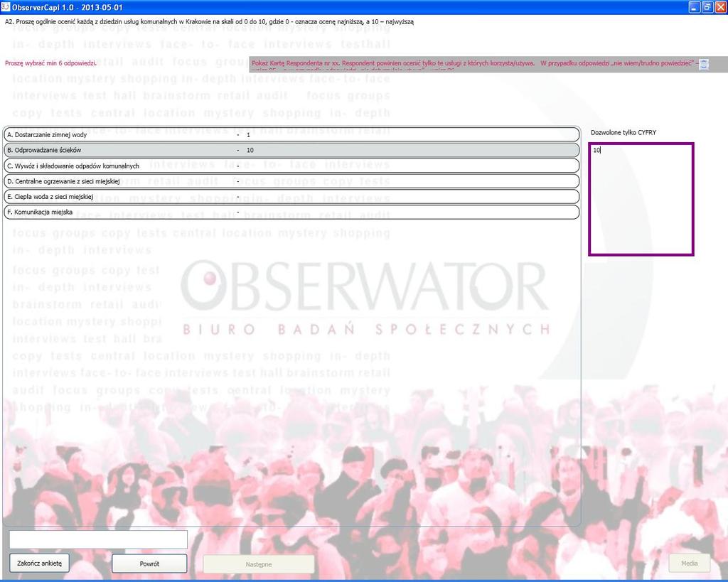Screen dimensions: 728x582
Task: Select row A. Dostarczanie zimnej wody
Action: pyautogui.click(x=291, y=134)
